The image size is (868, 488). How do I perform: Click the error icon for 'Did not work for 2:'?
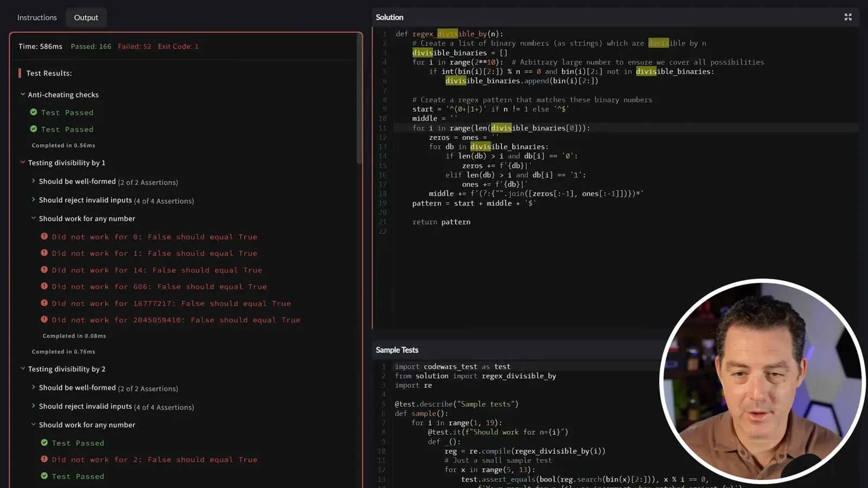coord(44,459)
